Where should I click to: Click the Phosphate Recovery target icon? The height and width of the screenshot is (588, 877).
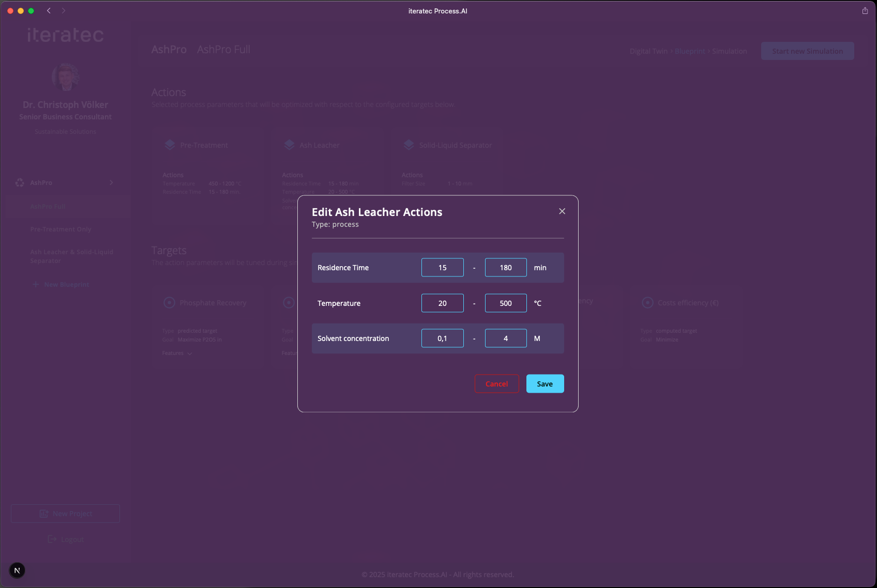click(169, 303)
